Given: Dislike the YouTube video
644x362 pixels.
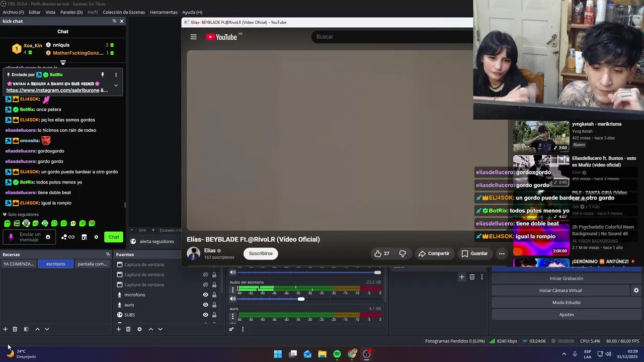Looking at the screenshot, I should [403, 253].
